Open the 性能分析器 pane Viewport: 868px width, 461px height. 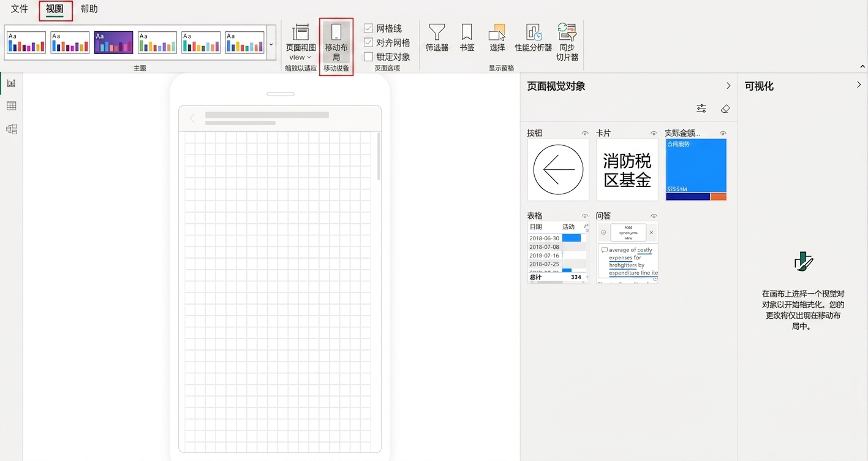(x=534, y=38)
